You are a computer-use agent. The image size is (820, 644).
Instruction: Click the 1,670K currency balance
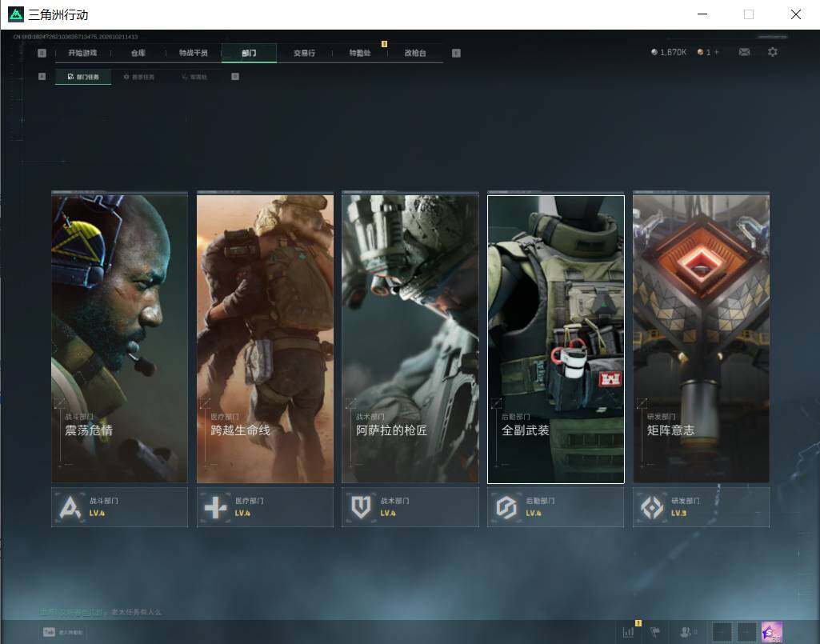(673, 52)
